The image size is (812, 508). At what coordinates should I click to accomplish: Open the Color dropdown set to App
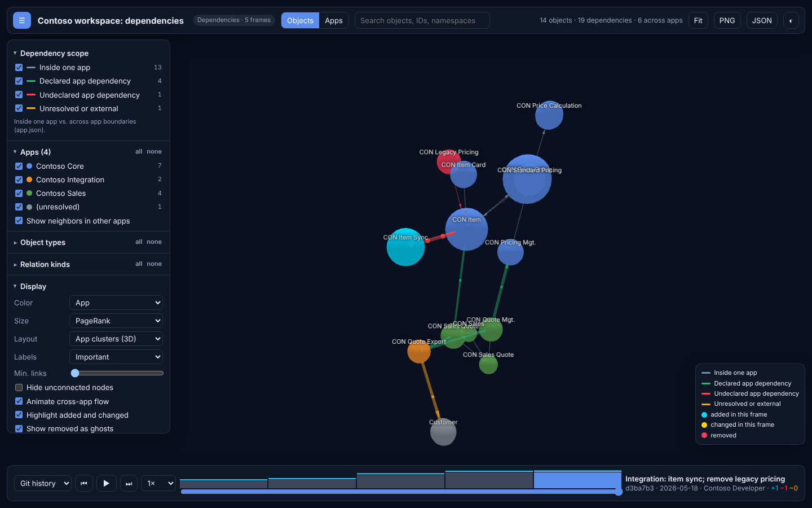click(x=116, y=303)
